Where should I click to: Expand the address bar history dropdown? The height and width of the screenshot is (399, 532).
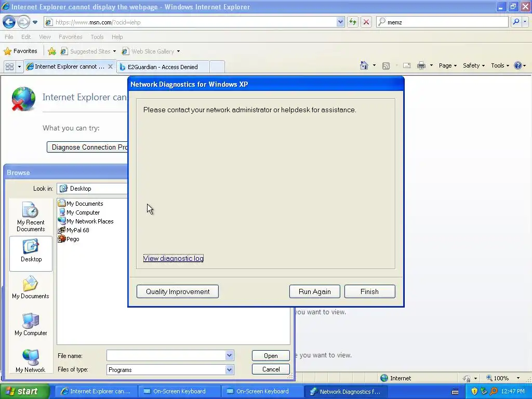tap(340, 22)
